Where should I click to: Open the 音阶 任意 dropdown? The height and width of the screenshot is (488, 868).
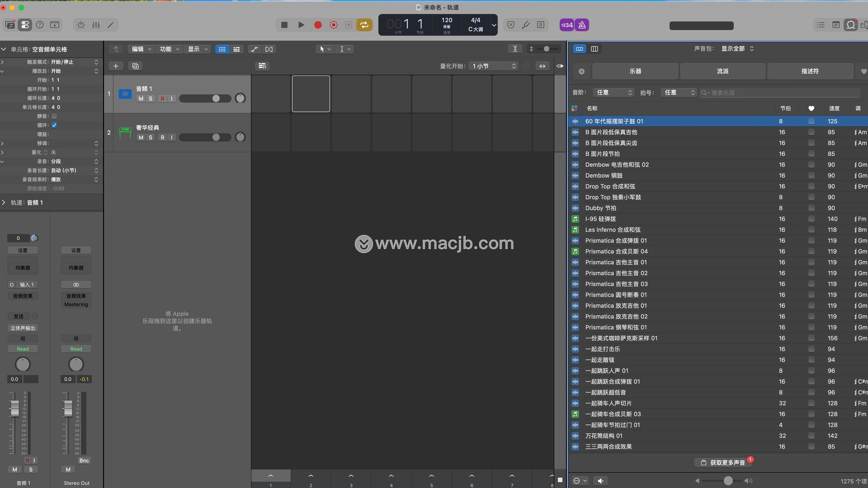[613, 93]
